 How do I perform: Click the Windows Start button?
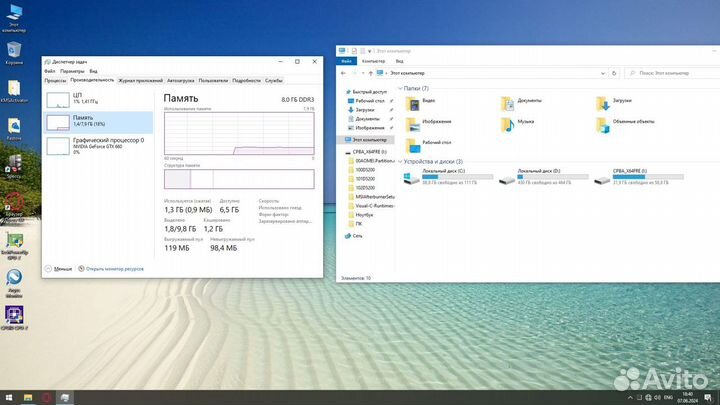coord(8,397)
